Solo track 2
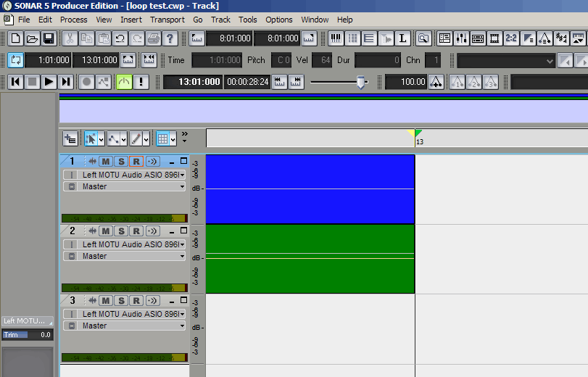Screen dimensions: 588x377 [x=121, y=231]
